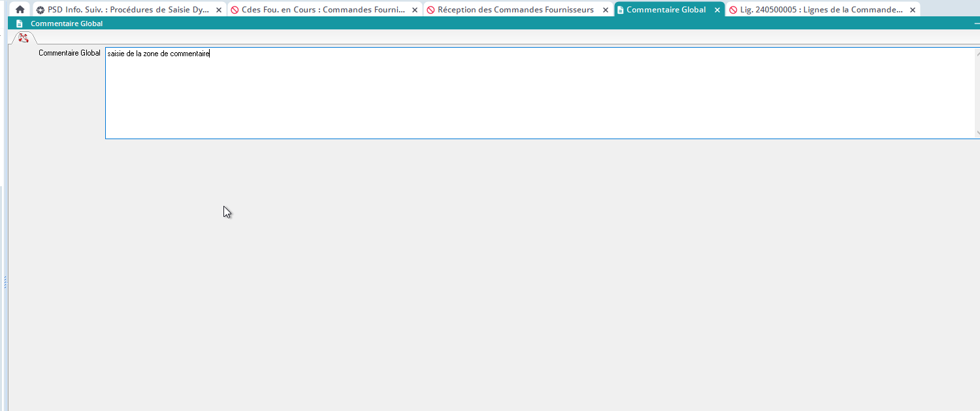Close the PSD Info. Suiv. tab

[219, 10]
